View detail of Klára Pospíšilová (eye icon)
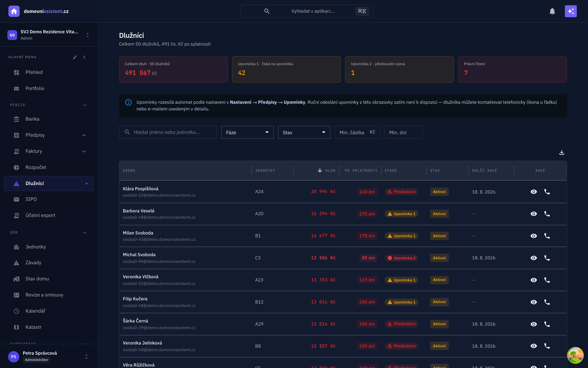The image size is (588, 368). 534,192
